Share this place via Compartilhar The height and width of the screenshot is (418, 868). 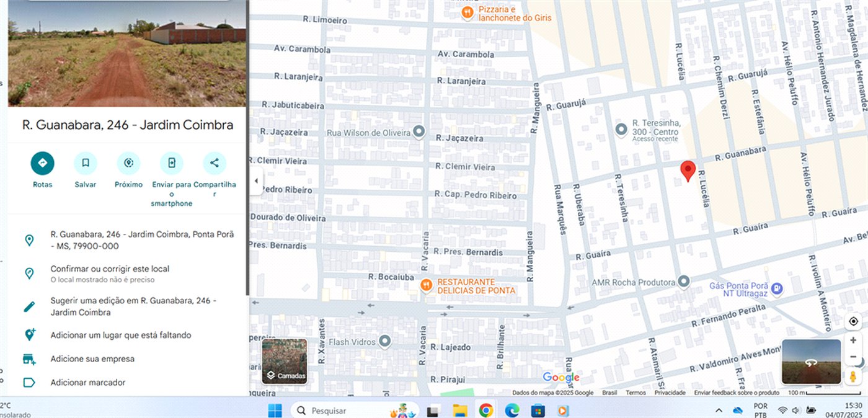coord(215,163)
